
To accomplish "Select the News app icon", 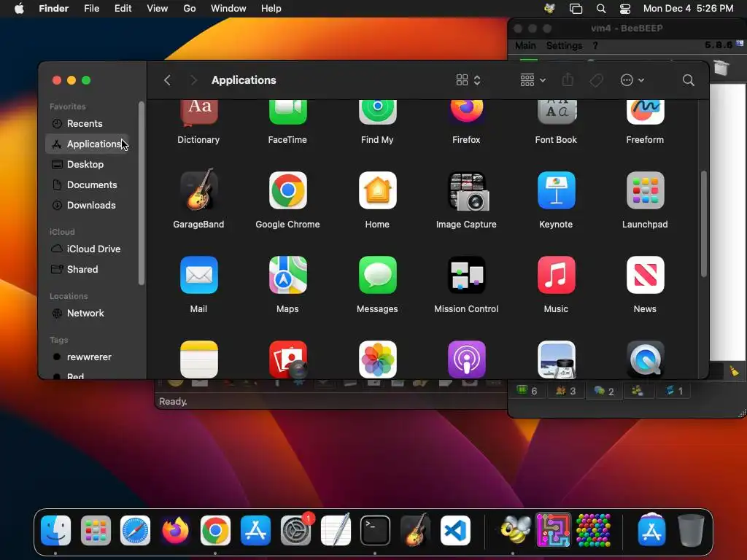I will tap(645, 275).
